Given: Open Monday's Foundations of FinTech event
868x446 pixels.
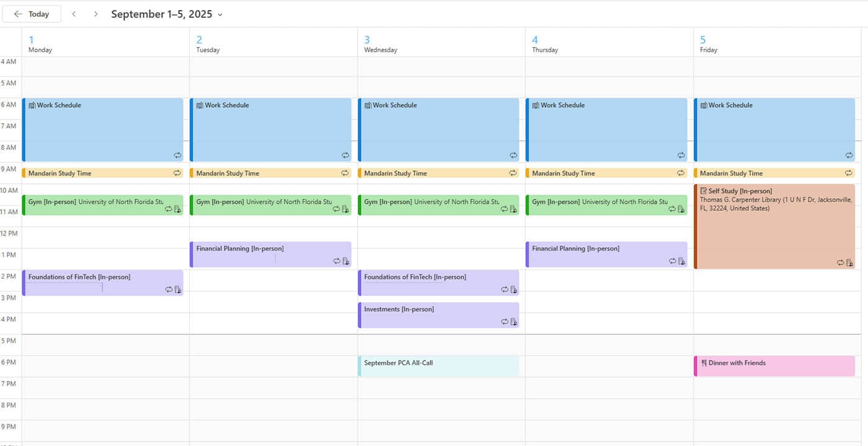Looking at the screenshot, I should pos(93,282).
